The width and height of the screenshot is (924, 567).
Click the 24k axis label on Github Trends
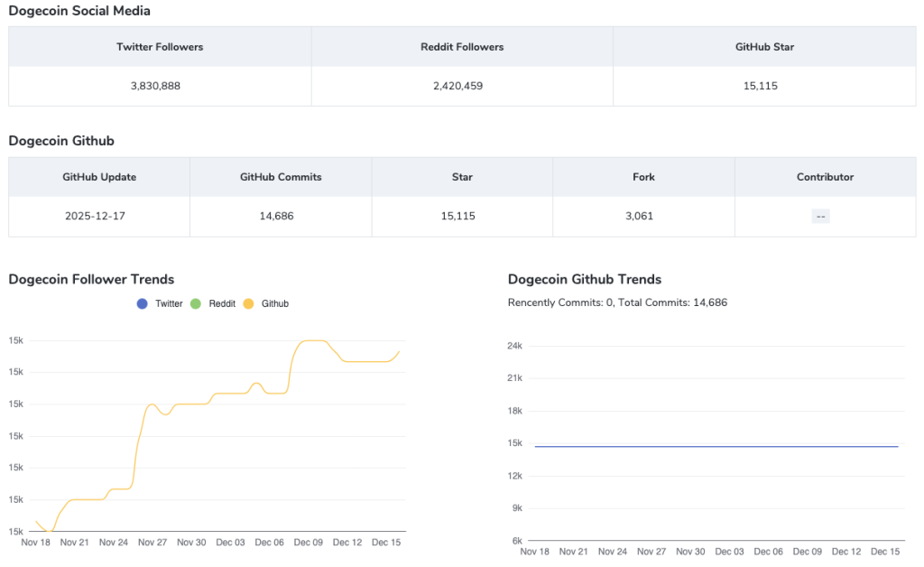point(515,346)
